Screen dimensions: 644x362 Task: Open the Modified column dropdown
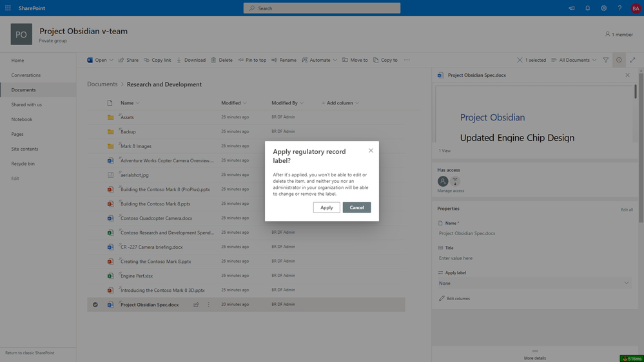coord(245,103)
